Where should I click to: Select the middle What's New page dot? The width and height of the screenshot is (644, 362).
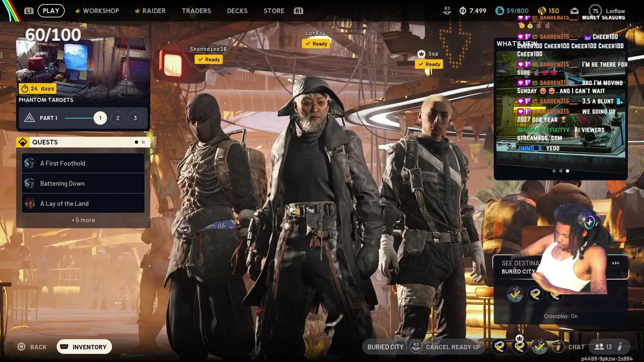(x=561, y=171)
